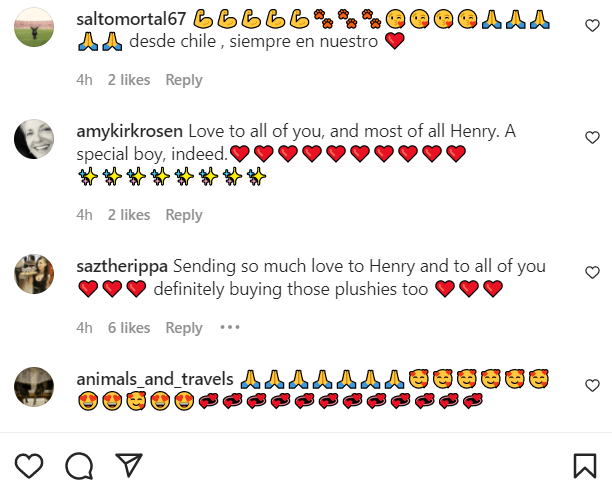Open comments with the speech bubble icon

click(79, 465)
